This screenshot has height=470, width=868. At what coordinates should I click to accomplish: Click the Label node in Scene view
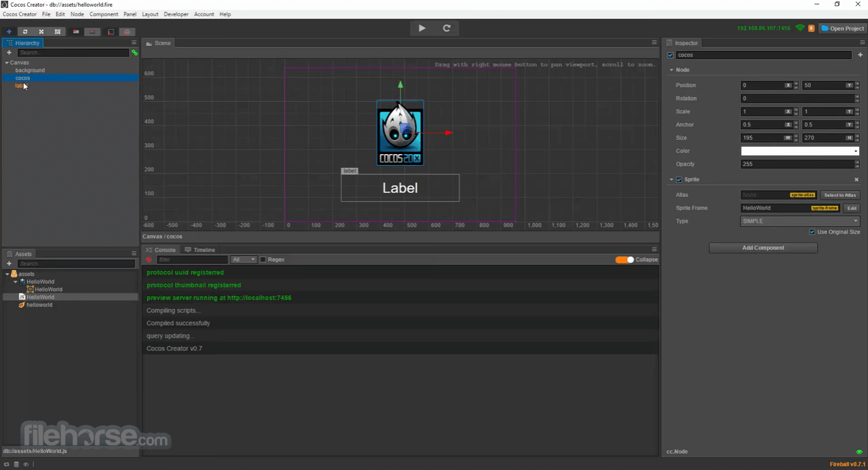click(400, 188)
